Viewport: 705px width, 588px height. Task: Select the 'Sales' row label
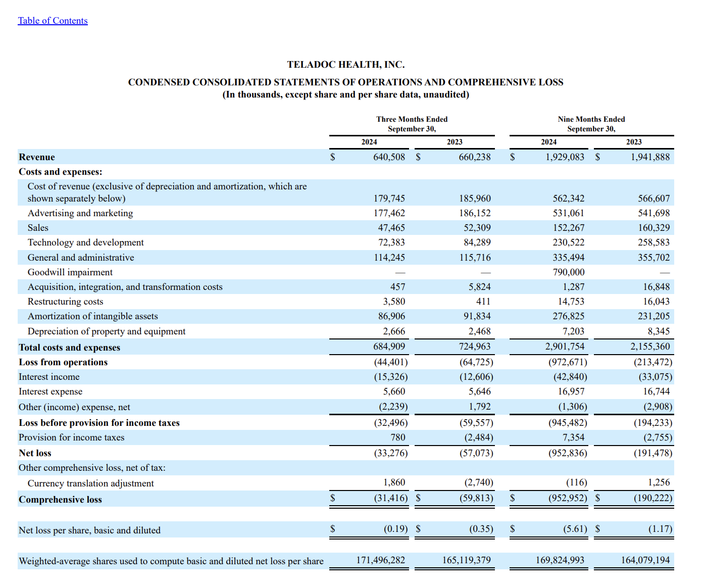coord(38,228)
